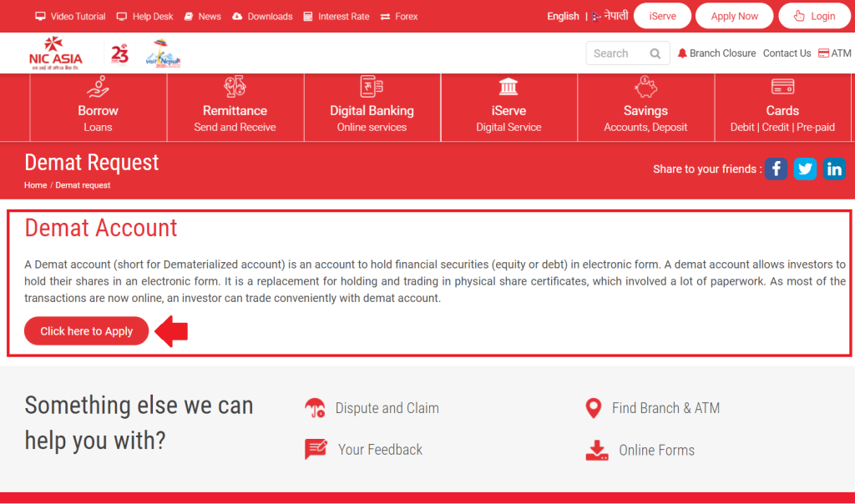
Task: Share page on Facebook
Action: pos(776,169)
